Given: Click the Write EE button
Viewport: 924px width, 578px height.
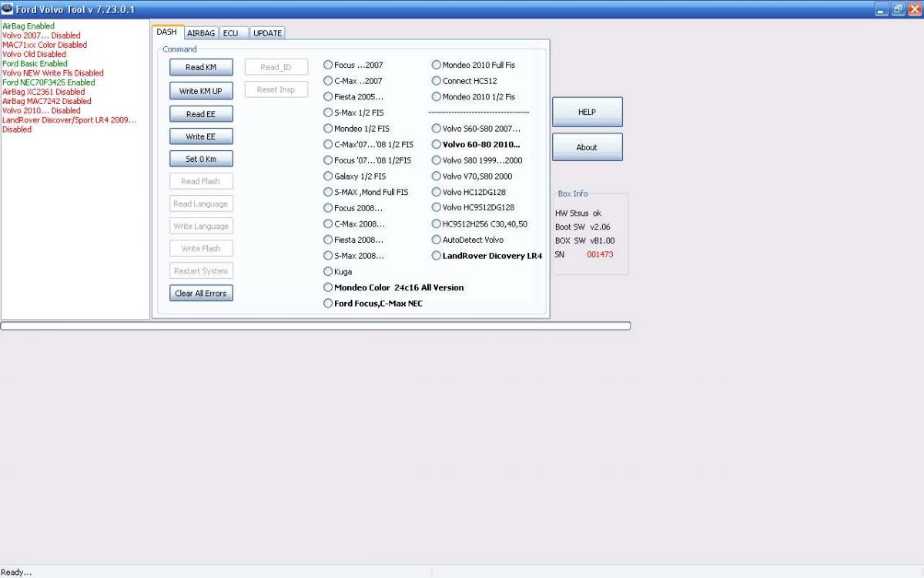Looking at the screenshot, I should point(201,136).
